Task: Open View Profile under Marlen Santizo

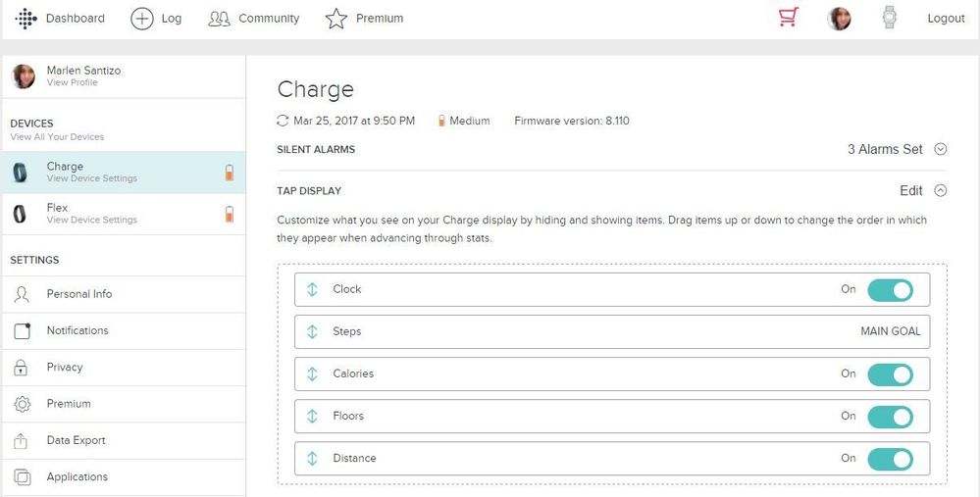Action: pyautogui.click(x=72, y=83)
